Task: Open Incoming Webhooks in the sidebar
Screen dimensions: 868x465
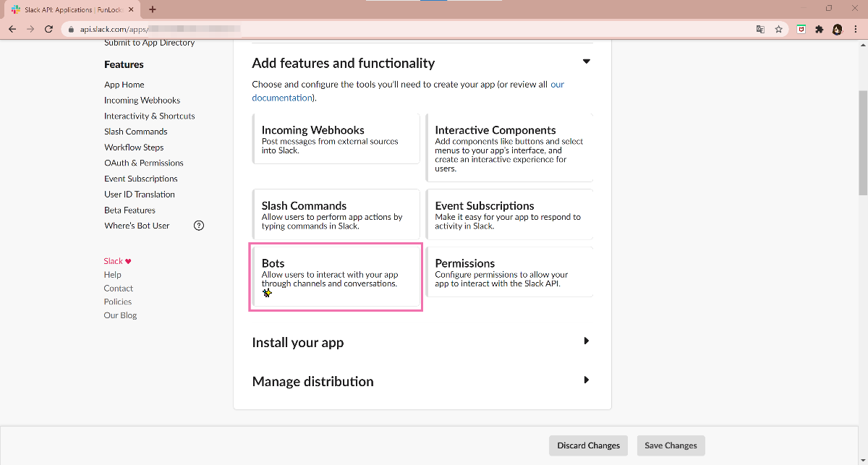Action: tap(142, 101)
